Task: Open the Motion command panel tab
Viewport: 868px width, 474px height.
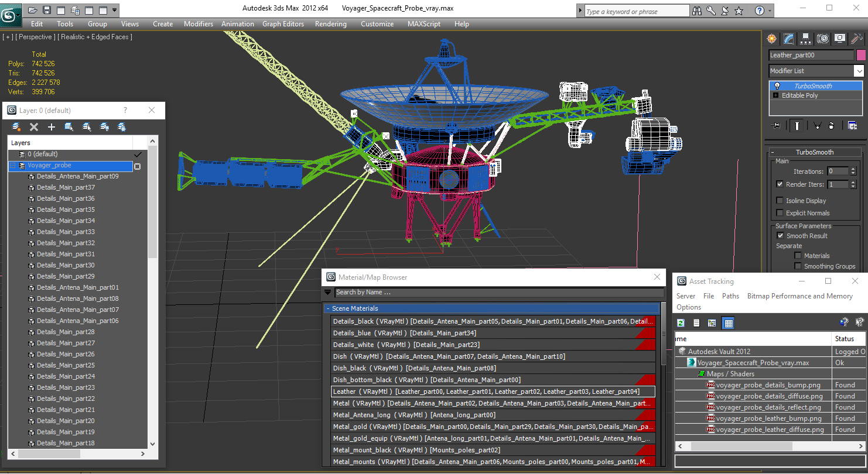Action: click(823, 39)
